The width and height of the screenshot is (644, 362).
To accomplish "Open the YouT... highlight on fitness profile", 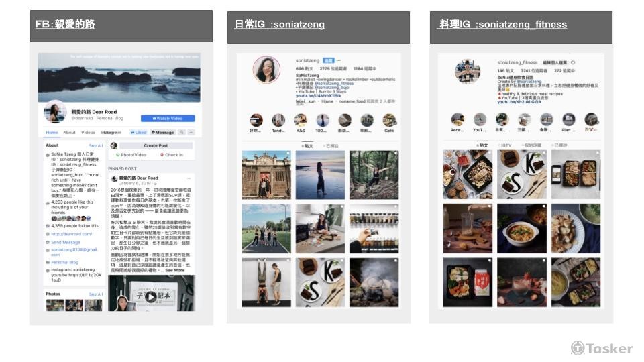I will [479, 121].
